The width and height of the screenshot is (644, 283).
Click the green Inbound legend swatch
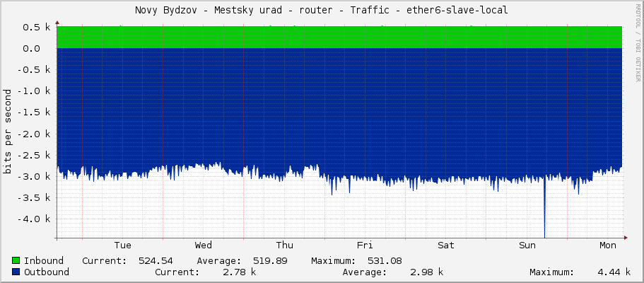pyautogui.click(x=16, y=261)
